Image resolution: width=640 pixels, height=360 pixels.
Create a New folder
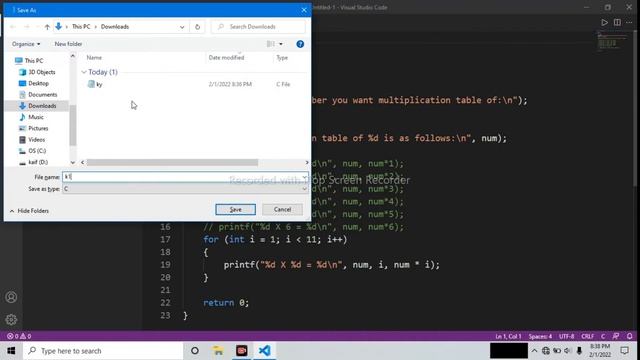click(68, 44)
